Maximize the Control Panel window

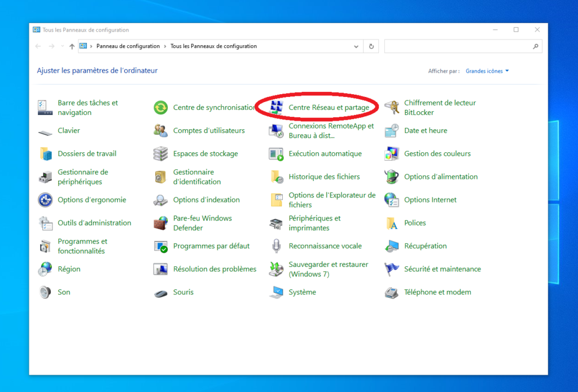pos(516,30)
